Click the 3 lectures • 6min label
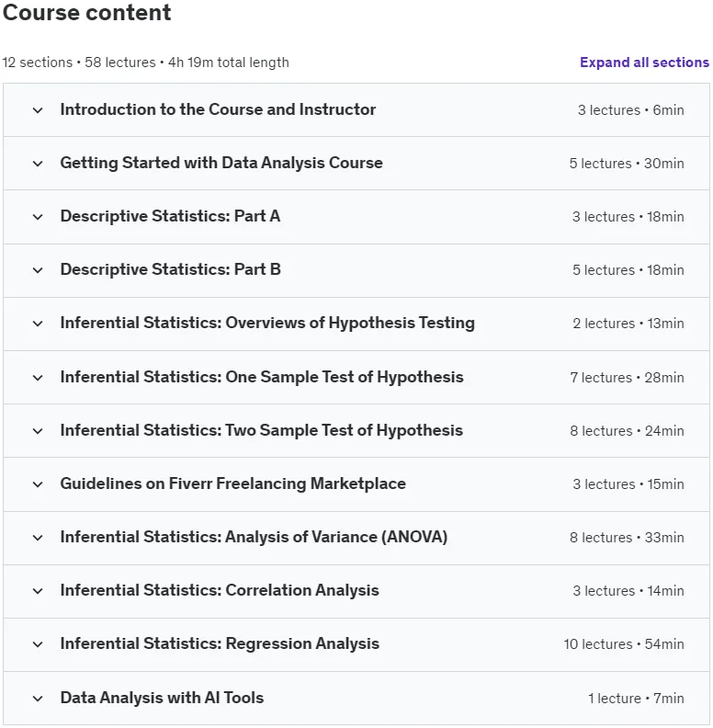This screenshot has width=713, height=728. coord(630,110)
